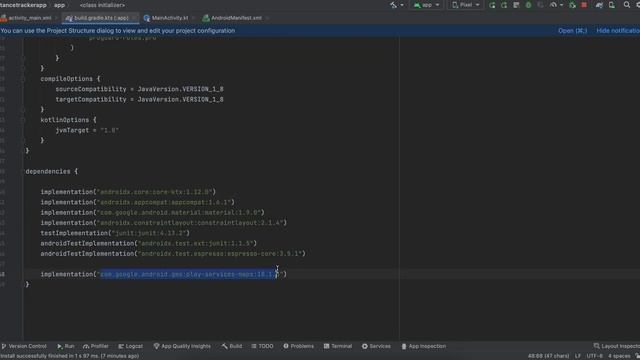This screenshot has height=360, width=640.
Task: Click the first green rerun app icon
Action: (492, 5)
